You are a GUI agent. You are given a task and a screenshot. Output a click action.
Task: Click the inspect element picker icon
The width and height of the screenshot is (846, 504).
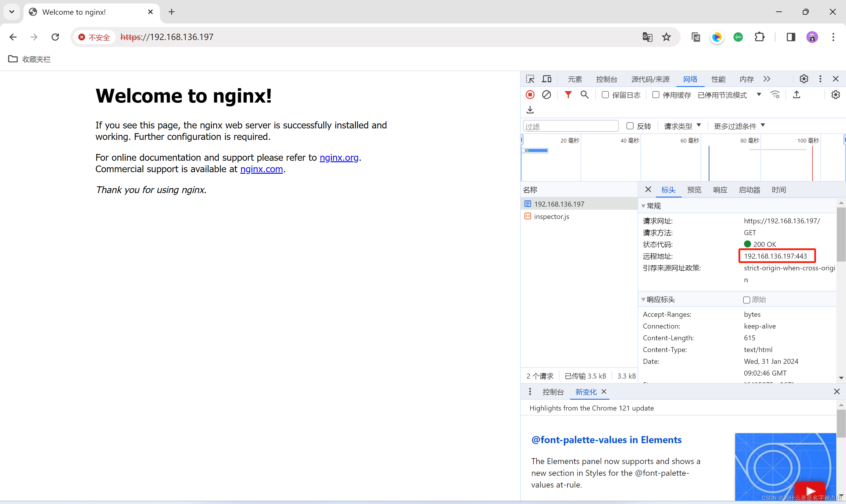(530, 79)
